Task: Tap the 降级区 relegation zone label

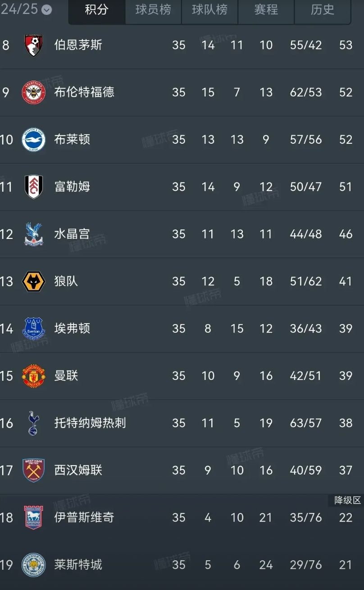Action: pos(347,500)
